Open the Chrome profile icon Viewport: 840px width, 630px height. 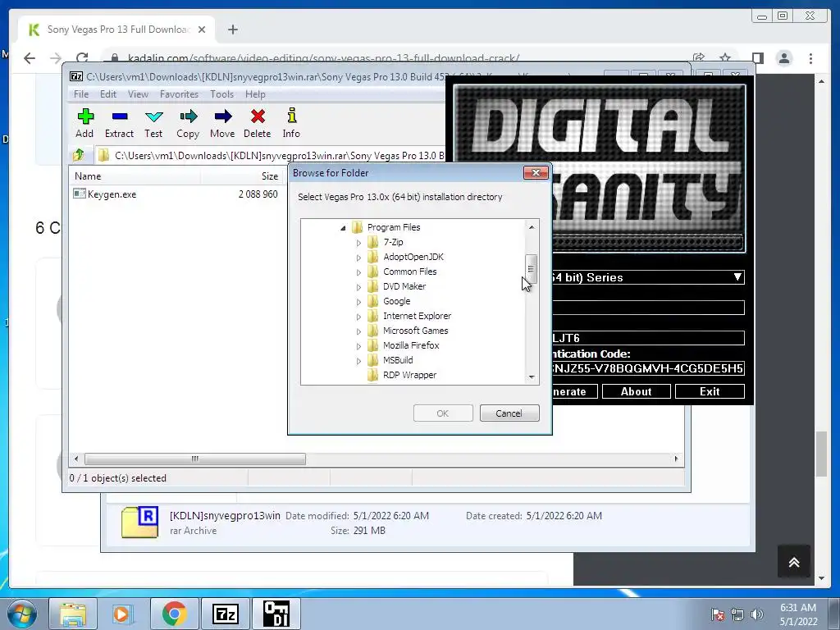[783, 58]
